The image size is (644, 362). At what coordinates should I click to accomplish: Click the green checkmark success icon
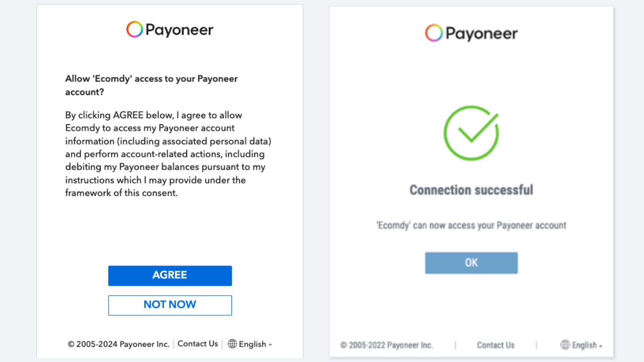coord(471,133)
